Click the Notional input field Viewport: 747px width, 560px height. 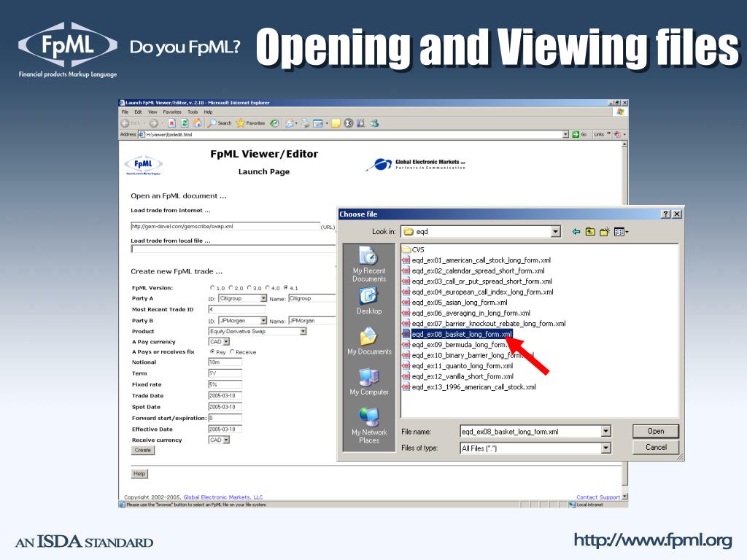tap(225, 362)
